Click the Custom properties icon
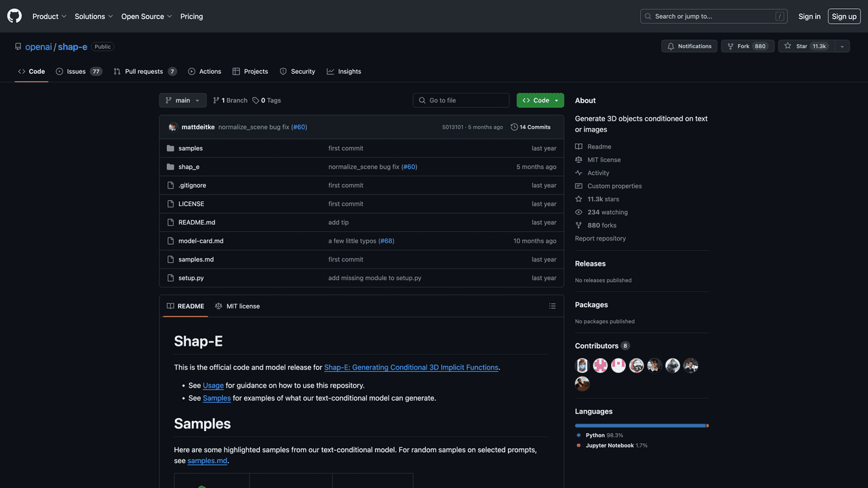 click(x=578, y=186)
